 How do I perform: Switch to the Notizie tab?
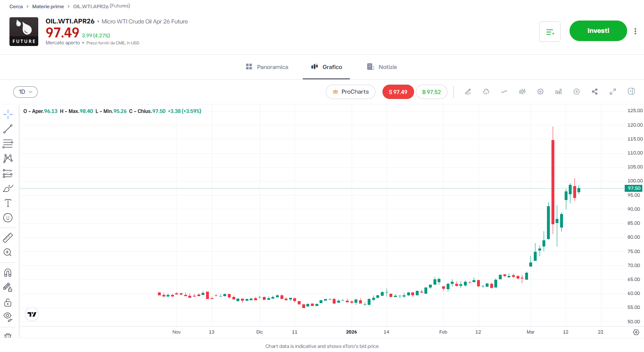382,67
